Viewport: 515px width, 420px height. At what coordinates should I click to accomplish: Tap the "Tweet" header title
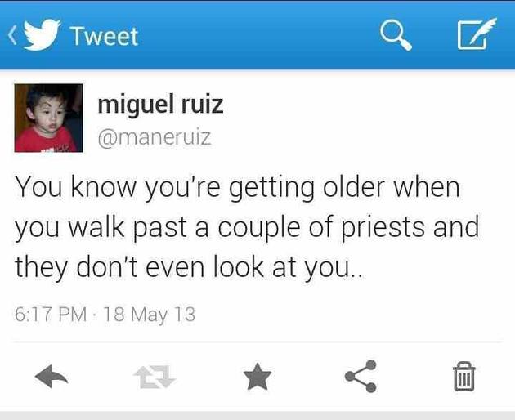tap(104, 36)
